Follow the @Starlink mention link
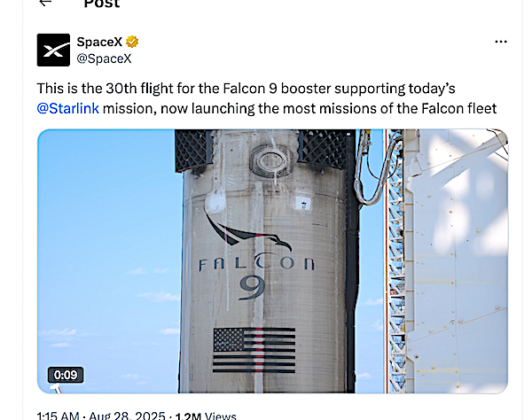Image resolution: width=532 pixels, height=420 pixels. [x=67, y=108]
